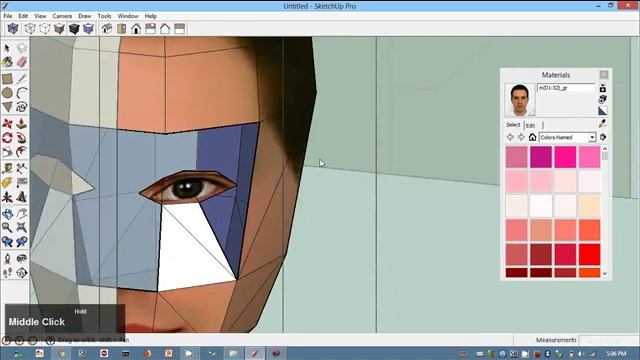Open the In Model home materials
This screenshot has height=360, width=640.
click(x=532, y=137)
